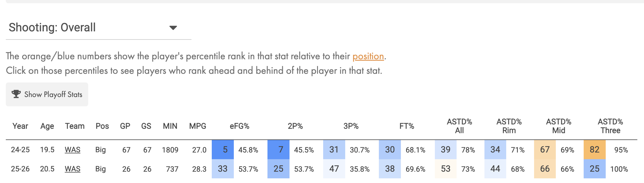644x183 pixels.
Task: Click ASTD% Mid percentile 67 cell
Action: [x=545, y=150]
